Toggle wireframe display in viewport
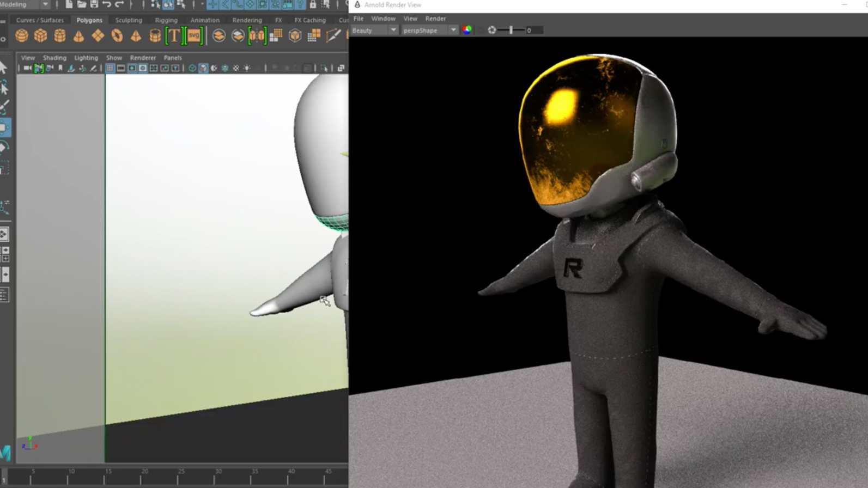This screenshot has width=868, height=488. (x=192, y=68)
